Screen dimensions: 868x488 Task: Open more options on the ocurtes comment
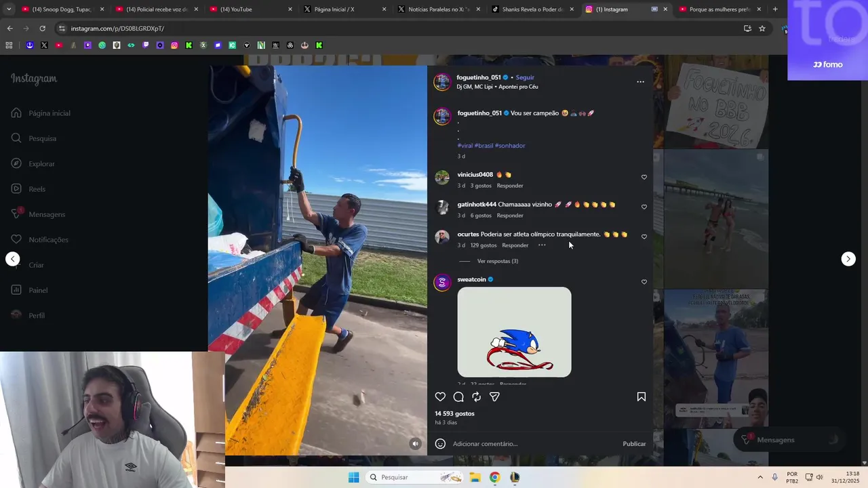542,245
